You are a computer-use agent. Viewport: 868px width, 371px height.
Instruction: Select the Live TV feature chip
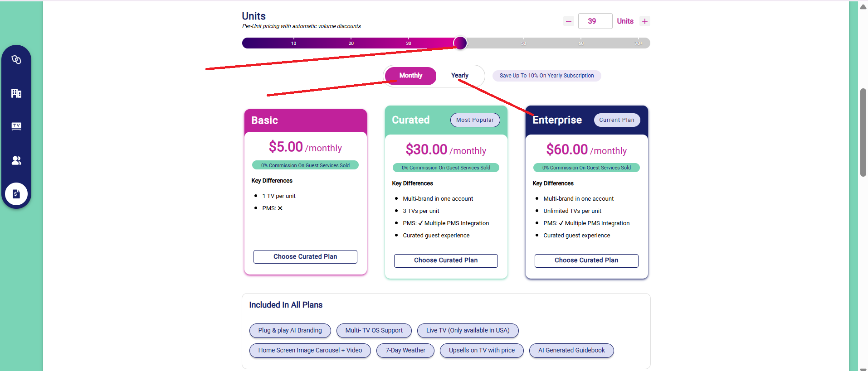[x=468, y=331]
